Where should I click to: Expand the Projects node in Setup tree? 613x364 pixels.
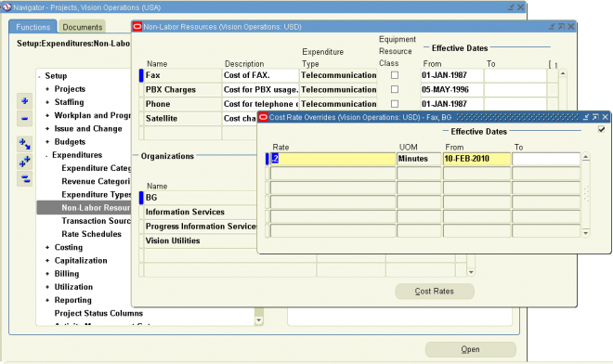[47, 89]
